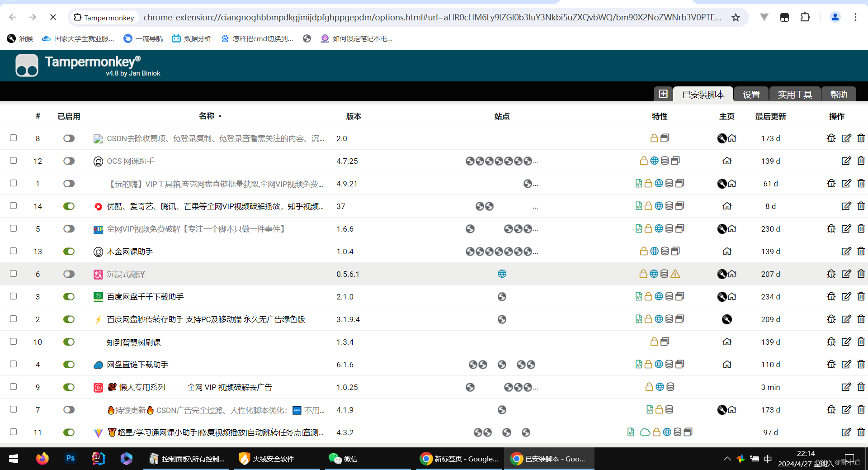The width and height of the screenshot is (868, 470).
Task: Open 油猴 bookmark
Action: pos(20,38)
